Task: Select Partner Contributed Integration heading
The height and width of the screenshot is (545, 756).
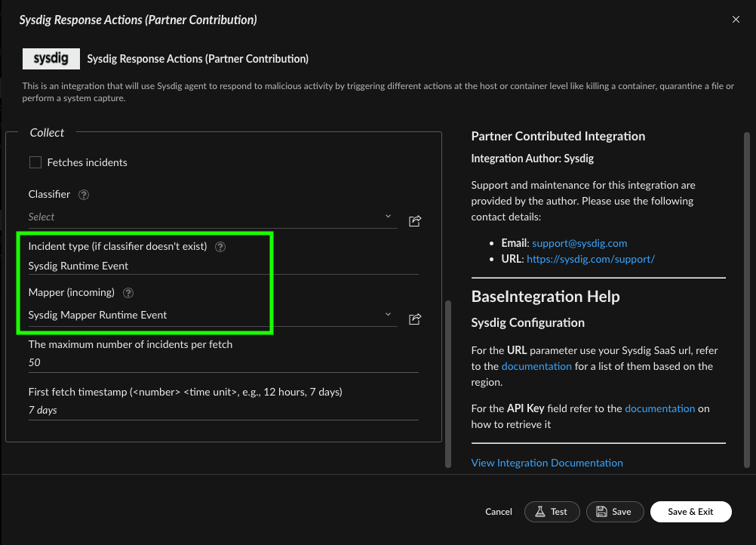Action: click(x=558, y=137)
